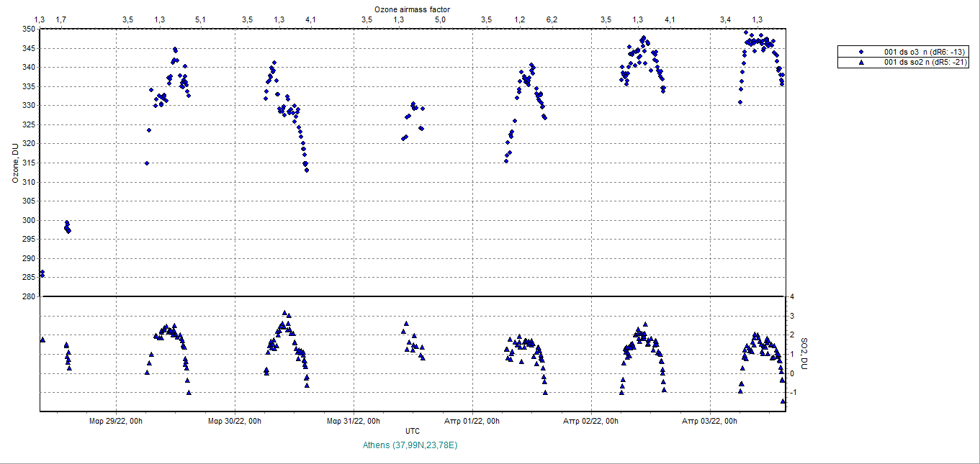Click the -1 tick on the SO2 axis

(x=792, y=392)
